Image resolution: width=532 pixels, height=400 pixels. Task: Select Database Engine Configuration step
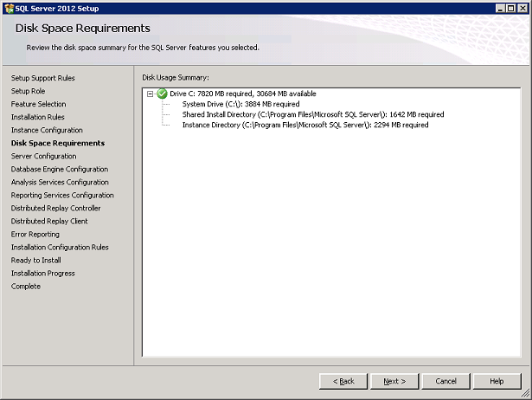(60, 169)
